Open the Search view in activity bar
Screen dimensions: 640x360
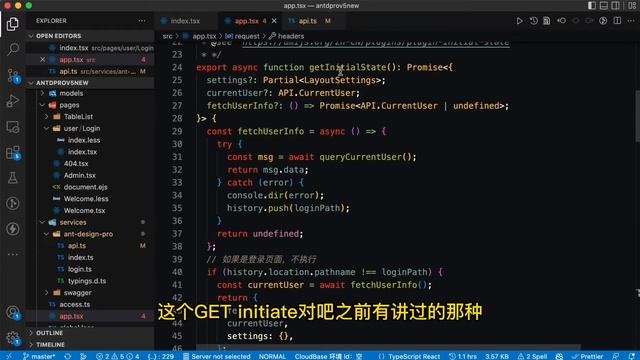click(x=13, y=49)
